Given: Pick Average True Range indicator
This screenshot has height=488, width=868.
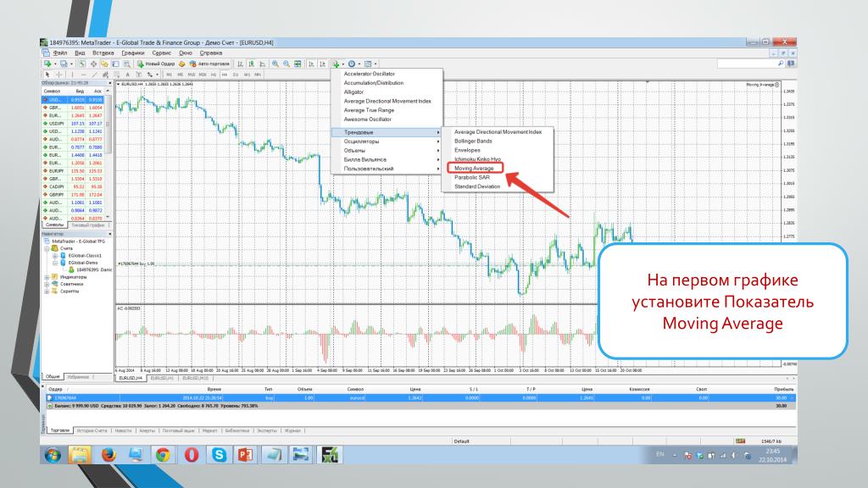Looking at the screenshot, I should pyautogui.click(x=369, y=110).
